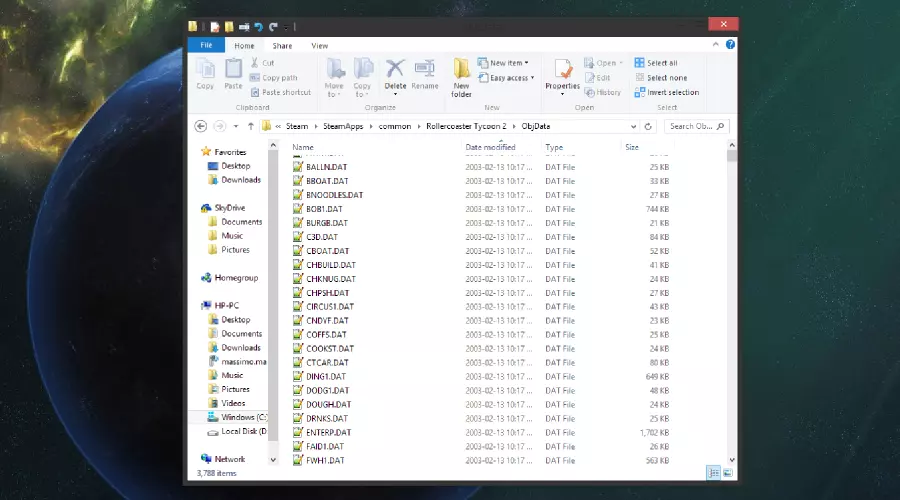
Task: Collapse the ribbon with the chevron
Action: coord(718,45)
